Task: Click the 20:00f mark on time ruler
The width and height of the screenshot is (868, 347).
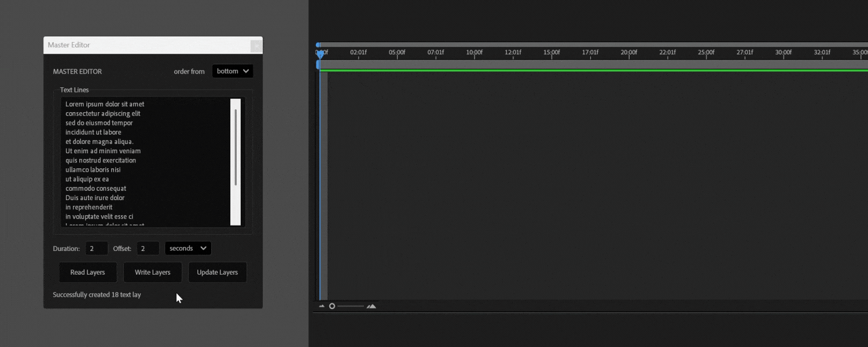Action: point(628,53)
